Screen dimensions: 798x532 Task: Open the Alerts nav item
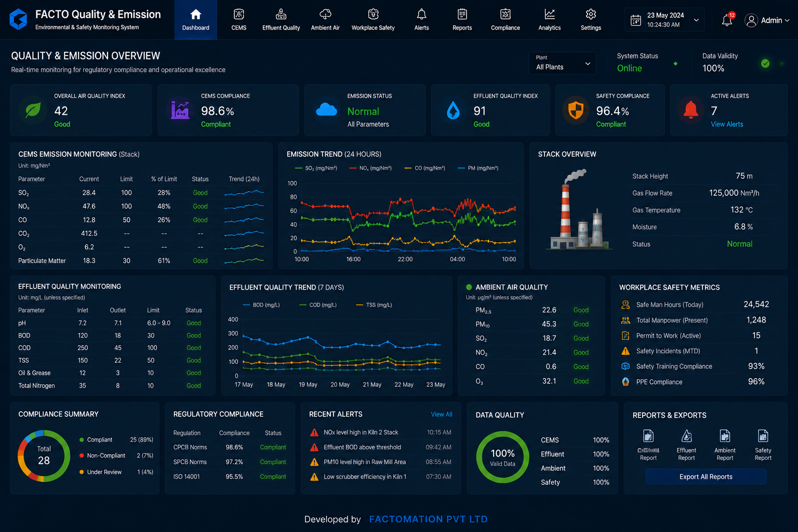click(421, 20)
